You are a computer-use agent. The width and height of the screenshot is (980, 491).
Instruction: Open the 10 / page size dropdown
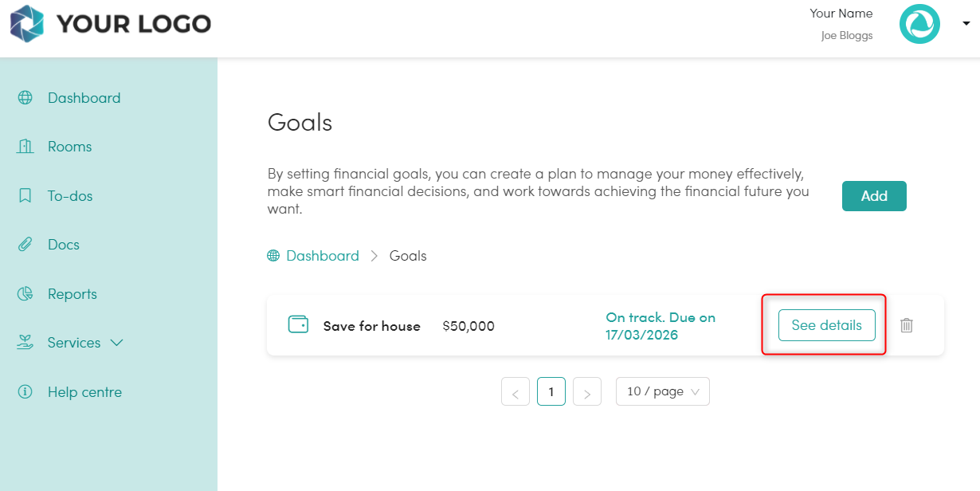tap(663, 391)
